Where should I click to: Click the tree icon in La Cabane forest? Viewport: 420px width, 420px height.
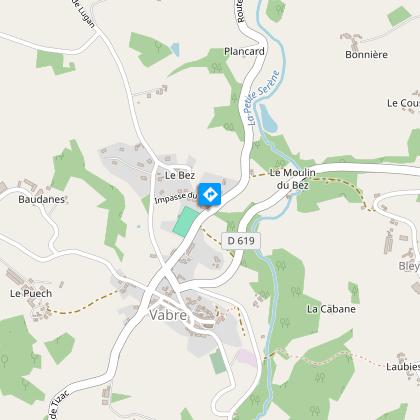[x=296, y=291]
